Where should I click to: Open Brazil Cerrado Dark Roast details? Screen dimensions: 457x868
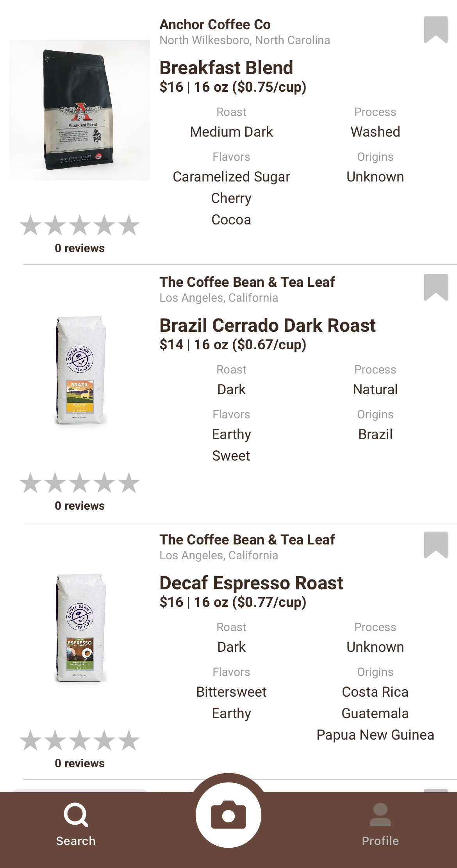267,325
